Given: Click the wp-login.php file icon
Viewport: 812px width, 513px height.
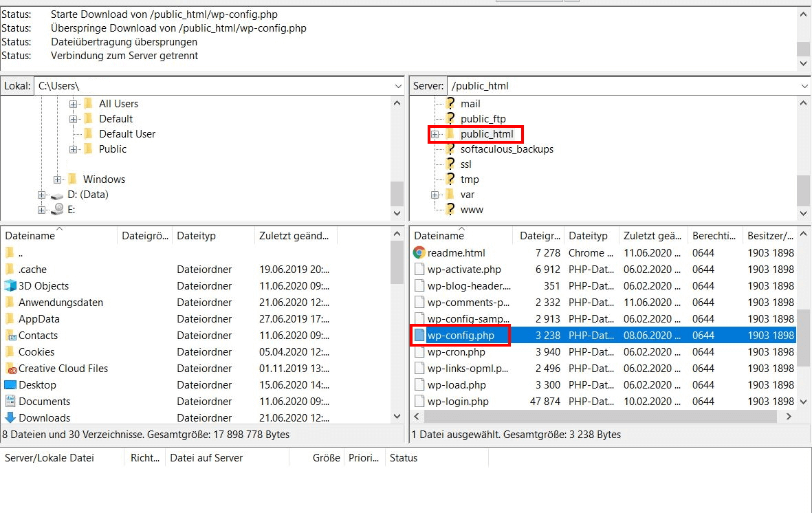Looking at the screenshot, I should click(419, 401).
